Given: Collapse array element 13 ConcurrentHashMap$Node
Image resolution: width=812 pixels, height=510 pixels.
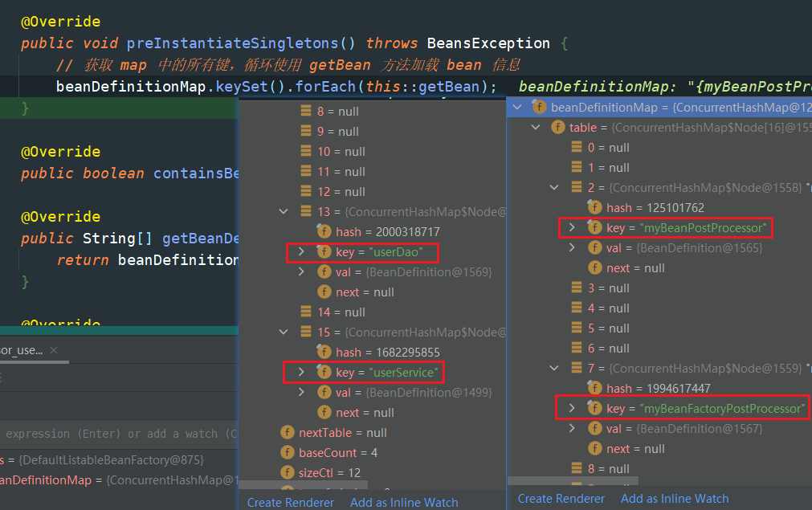Looking at the screenshot, I should [x=283, y=212].
